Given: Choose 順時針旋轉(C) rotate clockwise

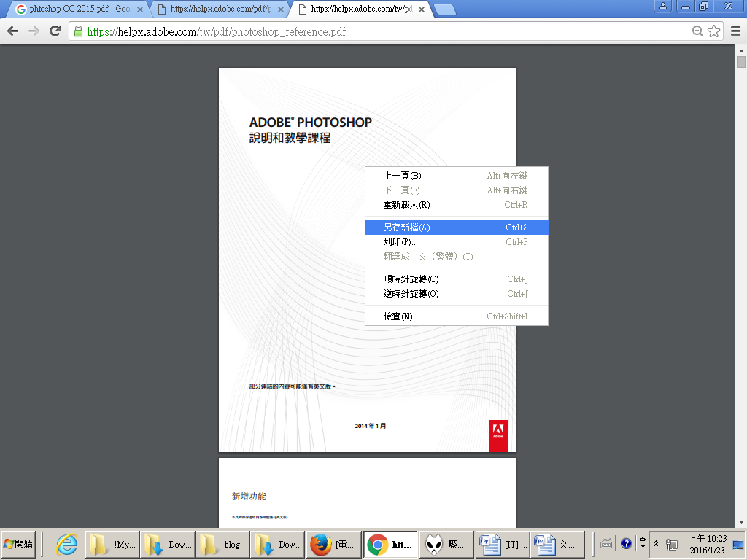Looking at the screenshot, I should 457,279.
